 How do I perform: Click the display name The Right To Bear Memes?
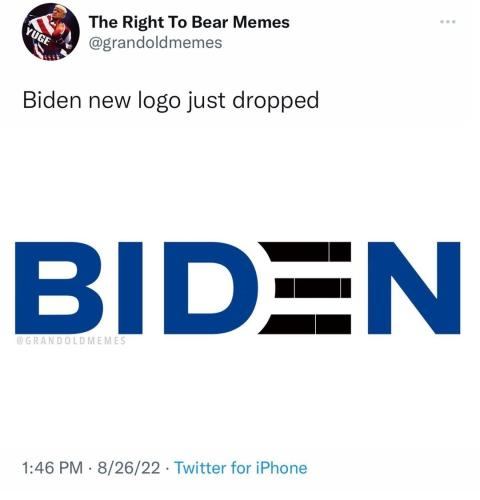(x=189, y=22)
